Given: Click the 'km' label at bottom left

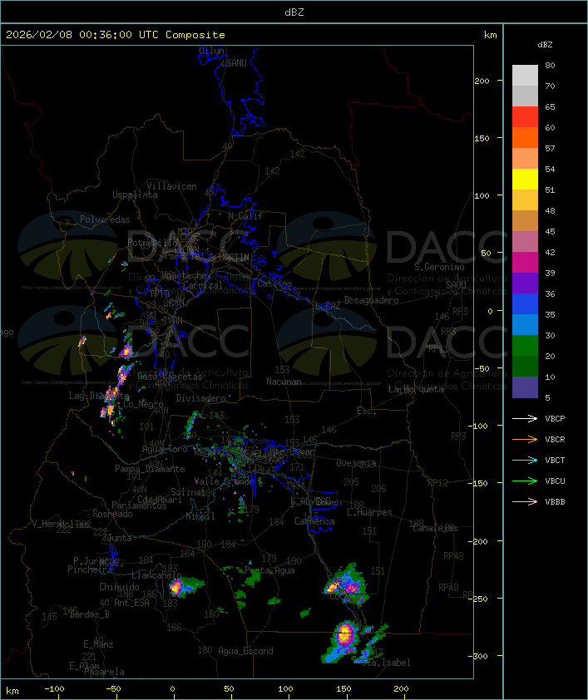Looking at the screenshot, I should pyautogui.click(x=12, y=691).
